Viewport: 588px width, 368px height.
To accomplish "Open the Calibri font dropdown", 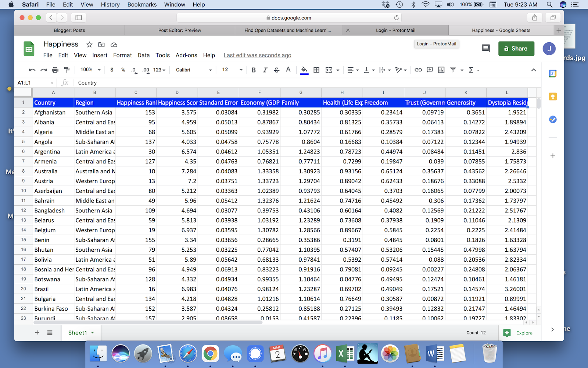I will click(x=194, y=70).
